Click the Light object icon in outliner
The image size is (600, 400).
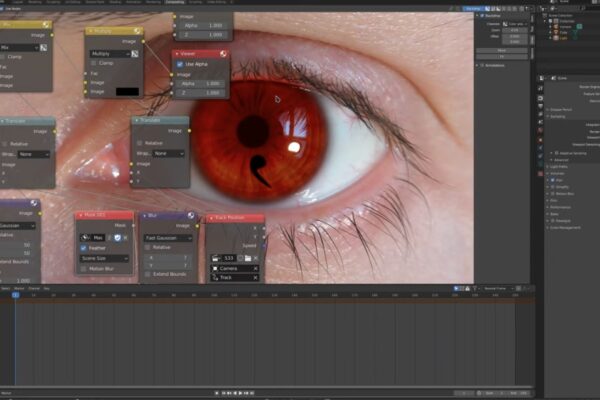(x=556, y=38)
